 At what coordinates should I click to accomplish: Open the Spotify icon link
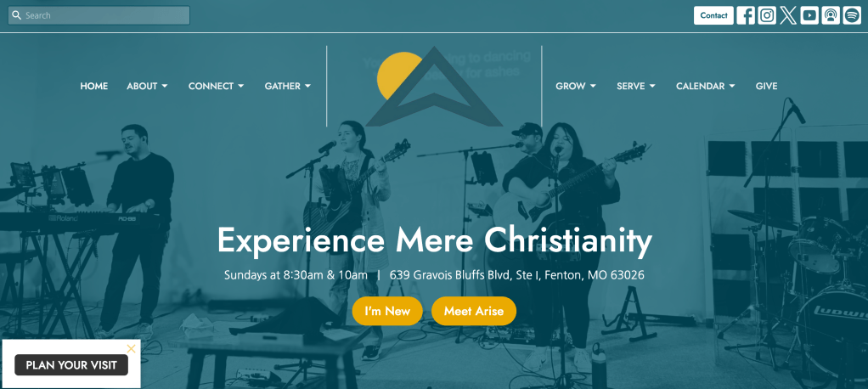(852, 15)
